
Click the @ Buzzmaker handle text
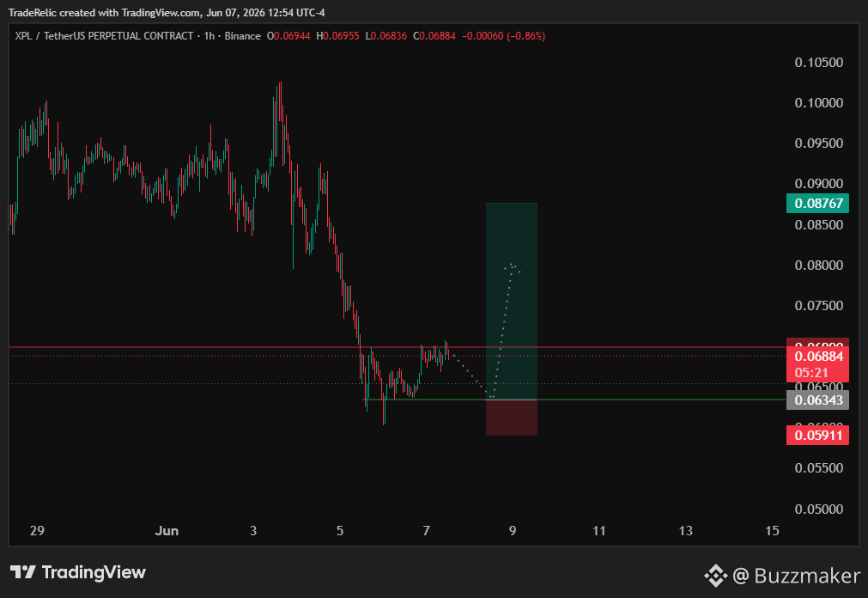click(796, 576)
